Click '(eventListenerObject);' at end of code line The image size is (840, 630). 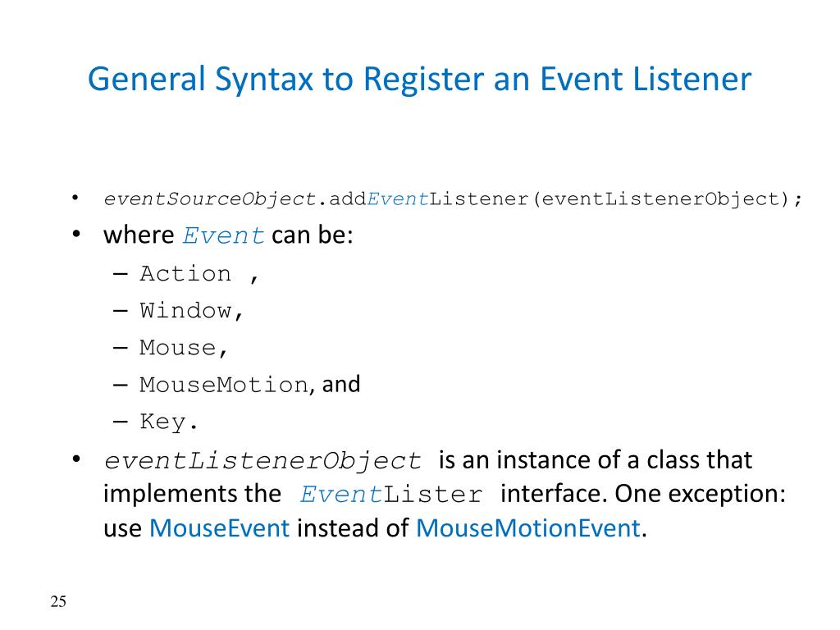coord(669,199)
